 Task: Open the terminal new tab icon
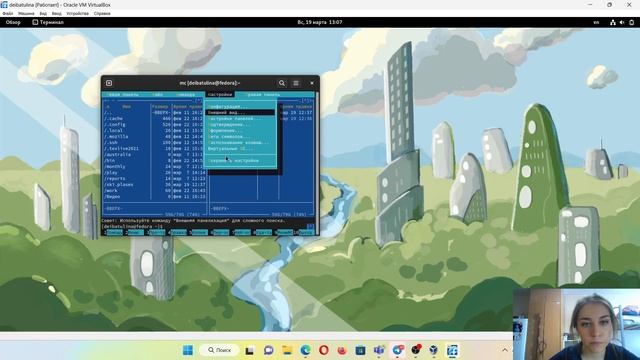tap(109, 83)
